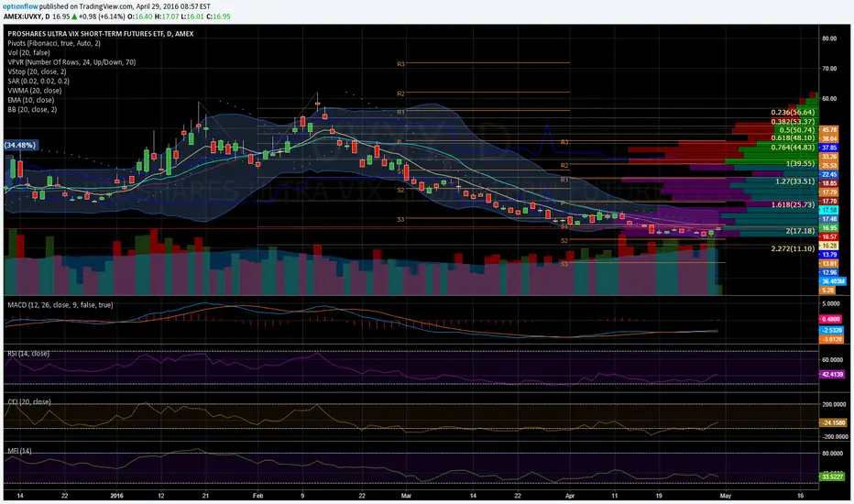
Task: Click the May date axis label
Action: click(x=725, y=496)
